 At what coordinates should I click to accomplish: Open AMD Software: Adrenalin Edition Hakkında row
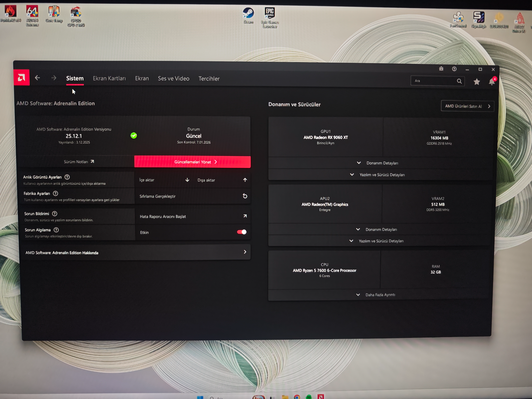[136, 252]
